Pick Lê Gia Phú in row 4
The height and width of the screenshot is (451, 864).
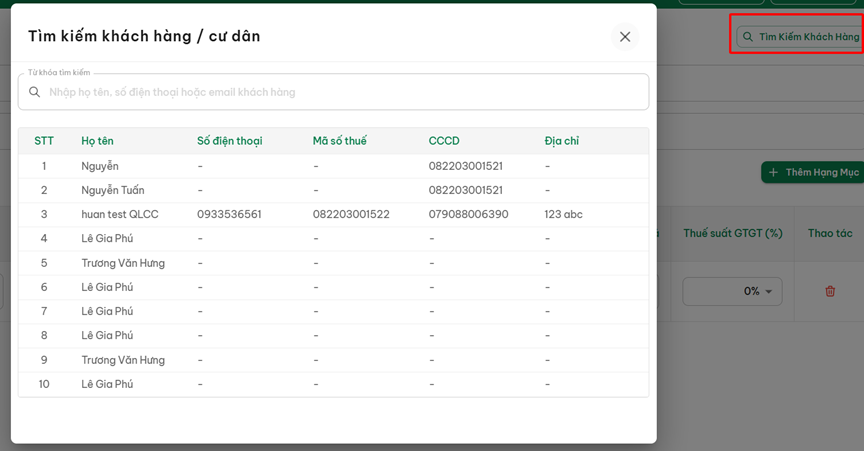(x=107, y=239)
